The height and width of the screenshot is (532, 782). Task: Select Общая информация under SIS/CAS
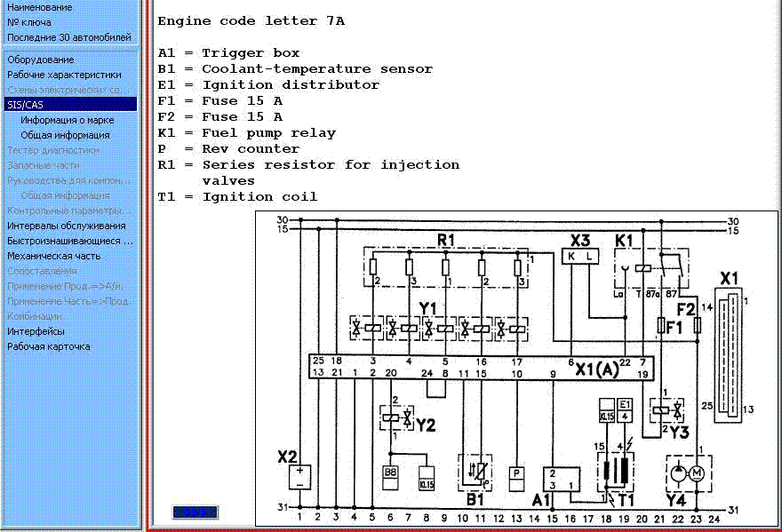pyautogui.click(x=65, y=135)
